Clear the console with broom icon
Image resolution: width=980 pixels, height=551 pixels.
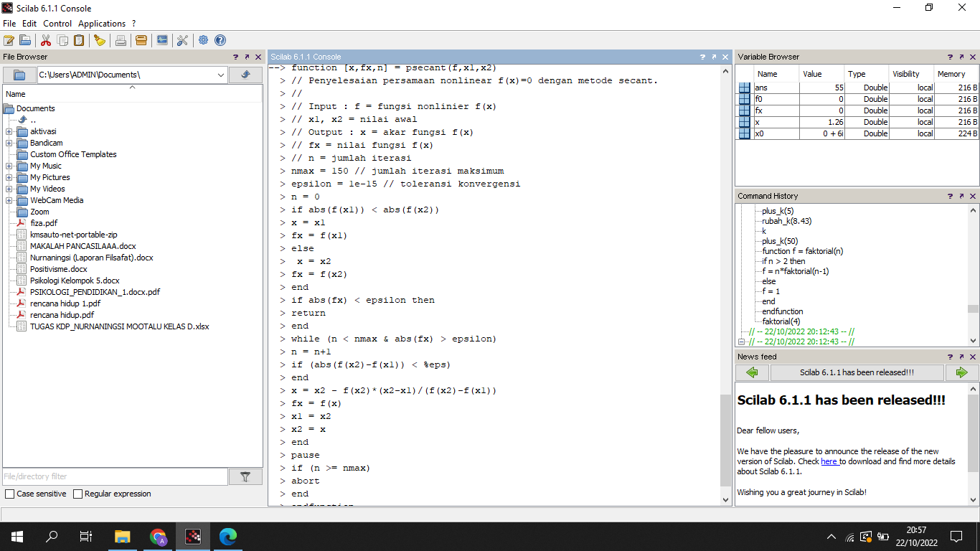(x=100, y=40)
